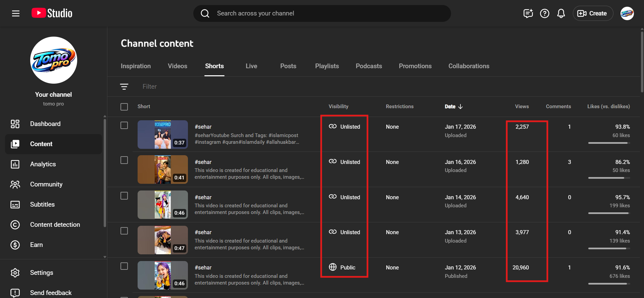
Task: Click the YouTube Studio logo
Action: pos(52,13)
